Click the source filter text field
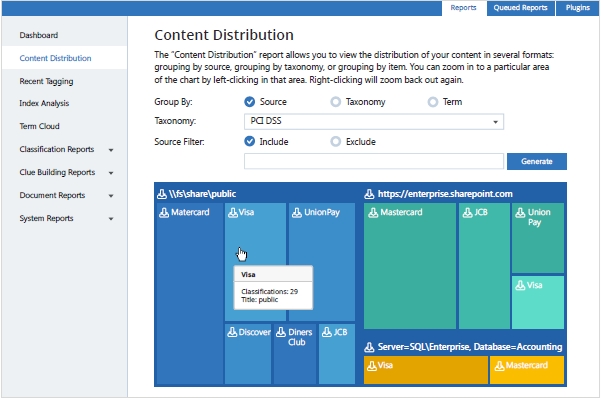The image size is (601, 400). tap(373, 161)
